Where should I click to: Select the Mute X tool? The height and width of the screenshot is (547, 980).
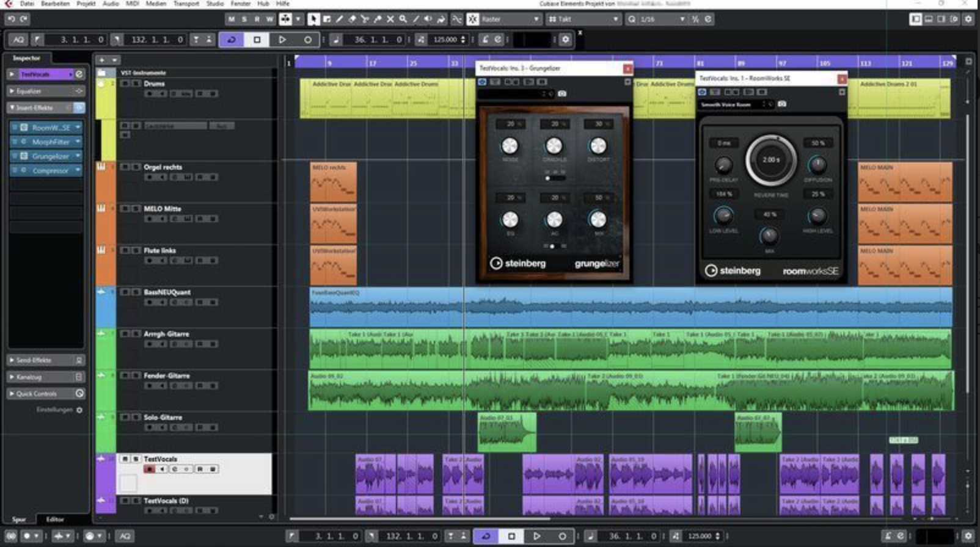(x=390, y=20)
